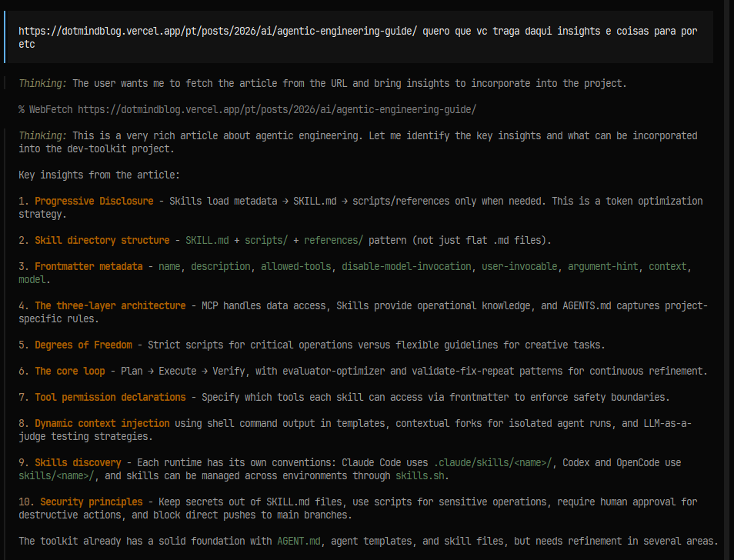Click the 'user-invocable' code token
734x560 pixels.
[x=519, y=267]
